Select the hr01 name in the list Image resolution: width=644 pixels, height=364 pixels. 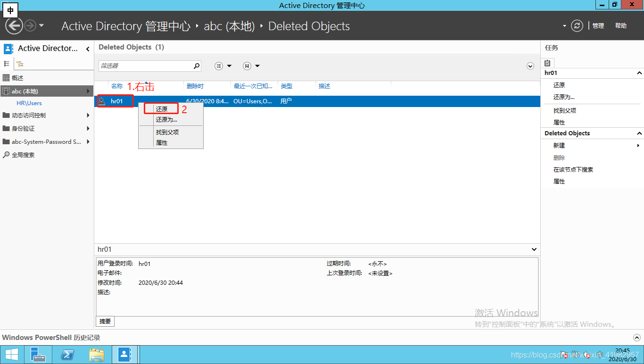pyautogui.click(x=117, y=101)
